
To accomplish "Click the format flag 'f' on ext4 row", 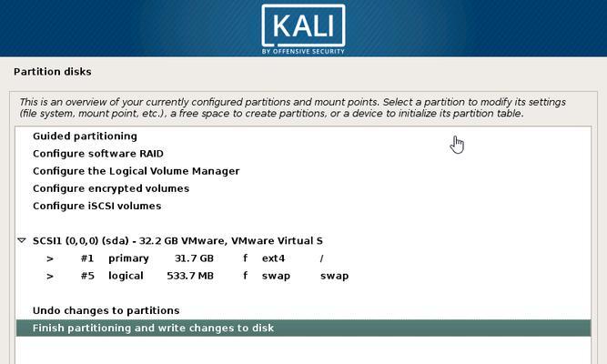I will [x=246, y=258].
